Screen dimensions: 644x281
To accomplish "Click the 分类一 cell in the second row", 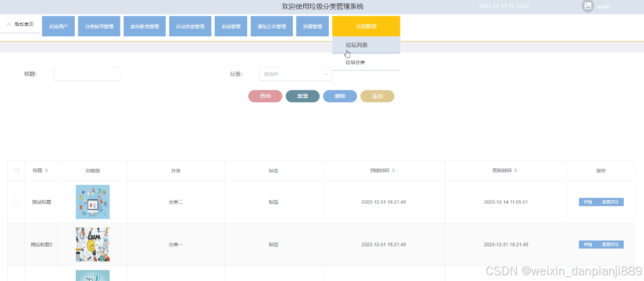I will tap(176, 244).
